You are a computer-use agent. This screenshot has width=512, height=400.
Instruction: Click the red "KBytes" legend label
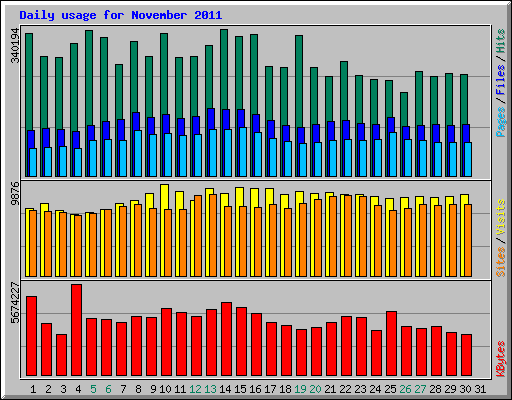click(x=501, y=359)
